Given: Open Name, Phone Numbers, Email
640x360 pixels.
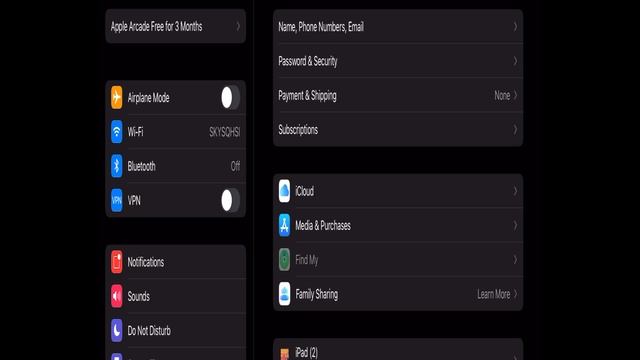Looking at the screenshot, I should (x=398, y=27).
